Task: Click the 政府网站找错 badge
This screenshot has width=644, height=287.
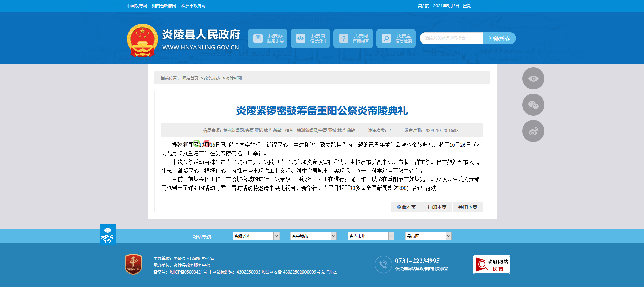Action: point(491,264)
